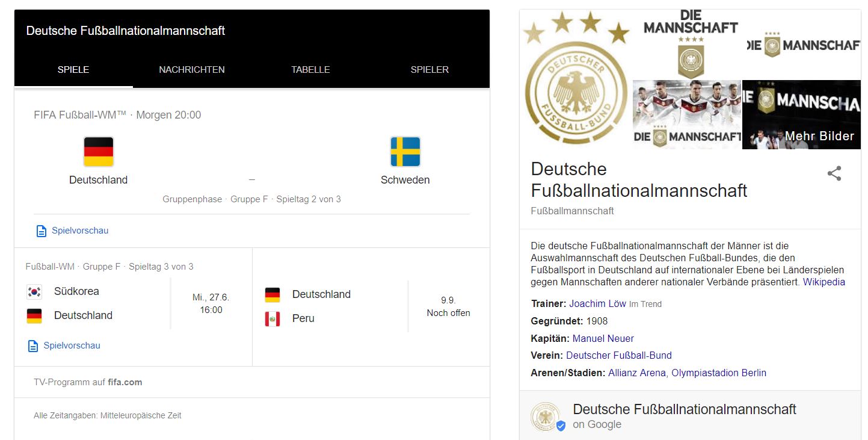Open the Deutscher Fußball-Bund link
This screenshot has width=868, height=440.
[x=618, y=356]
